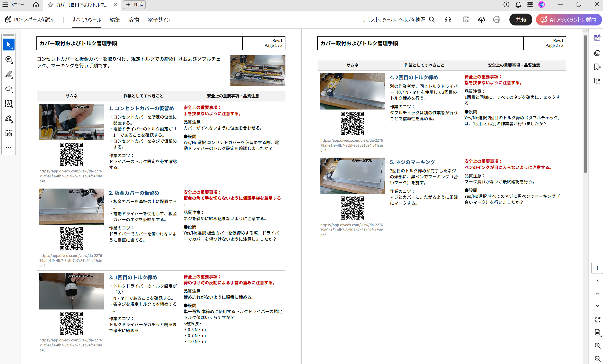
Task: Open the page thumbnails panel icon
Action: pyautogui.click(x=597, y=81)
